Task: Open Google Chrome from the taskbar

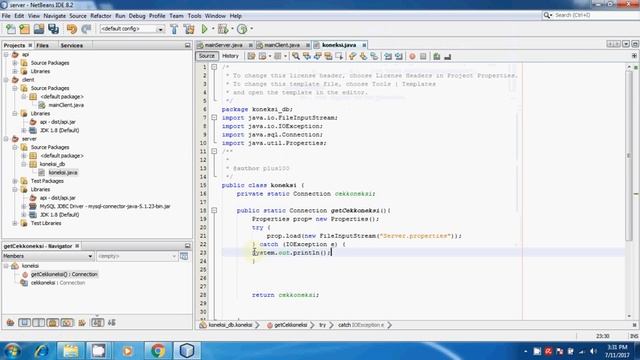Action: pos(158,350)
